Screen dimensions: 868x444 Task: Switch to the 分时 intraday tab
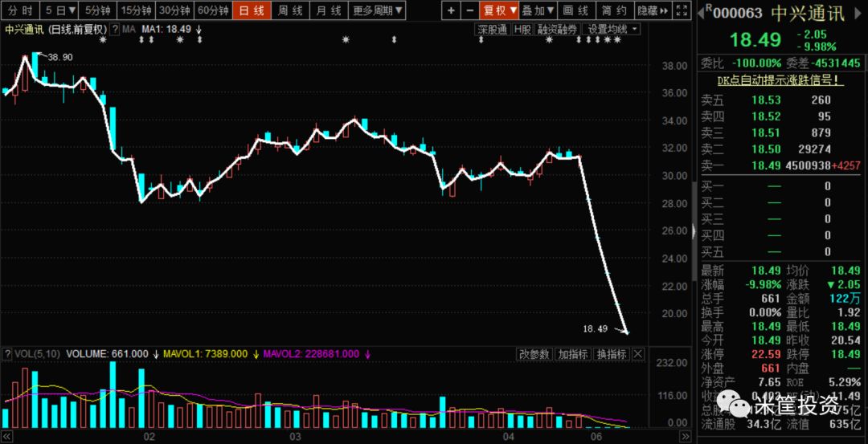pyautogui.click(x=20, y=10)
